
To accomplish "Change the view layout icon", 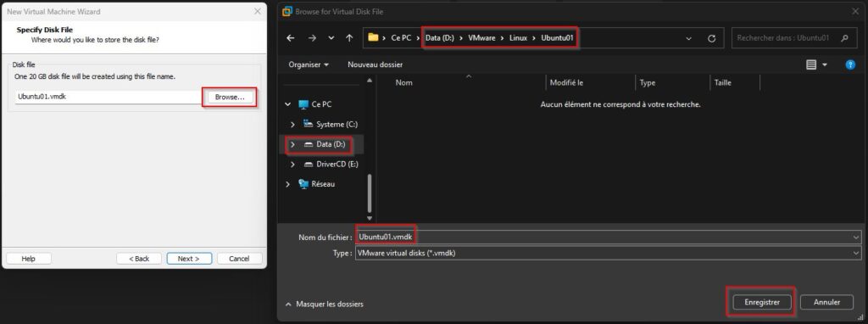I will (811, 64).
